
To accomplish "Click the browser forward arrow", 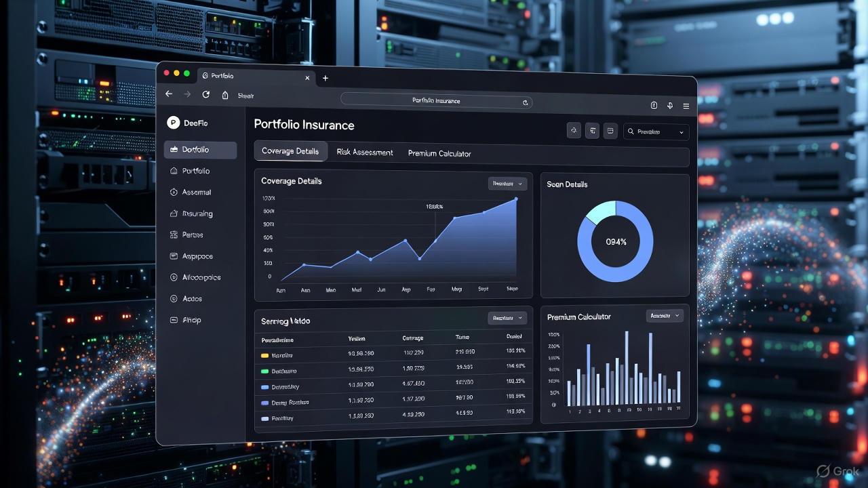I will click(187, 94).
